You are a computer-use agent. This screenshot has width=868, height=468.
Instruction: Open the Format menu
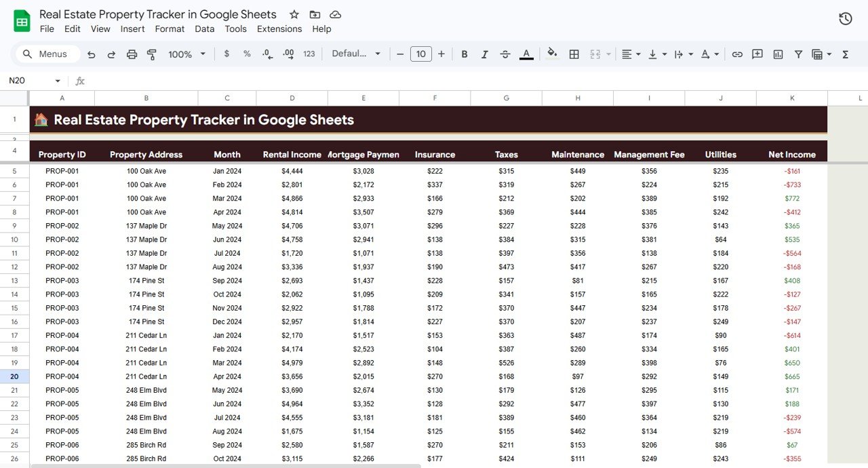(x=170, y=28)
